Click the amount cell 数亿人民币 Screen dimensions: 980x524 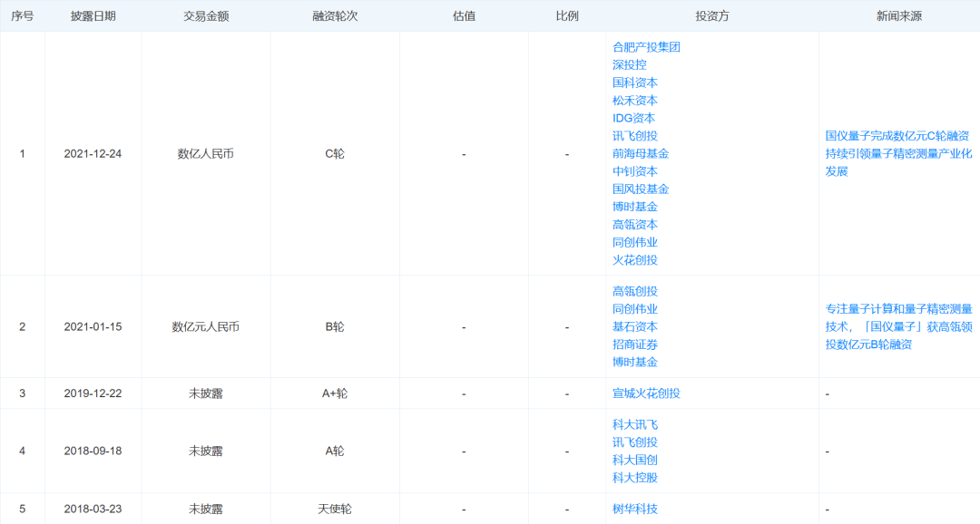(x=206, y=153)
